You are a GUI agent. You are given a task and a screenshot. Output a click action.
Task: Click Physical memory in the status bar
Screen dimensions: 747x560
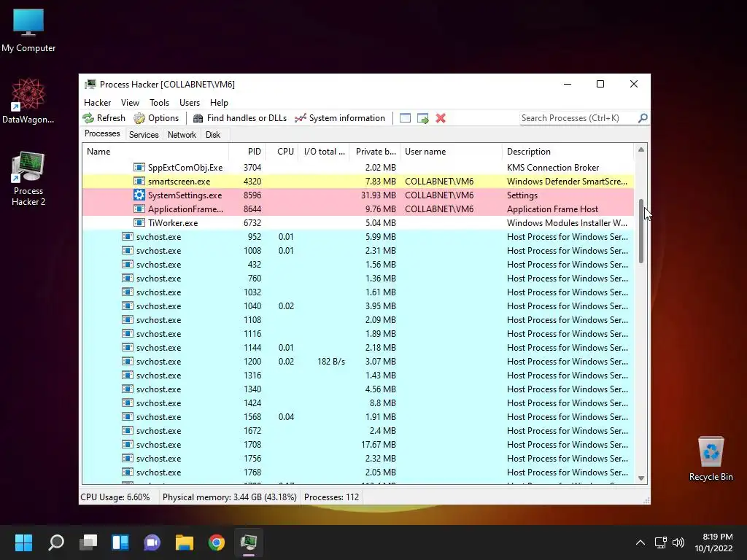(x=230, y=497)
